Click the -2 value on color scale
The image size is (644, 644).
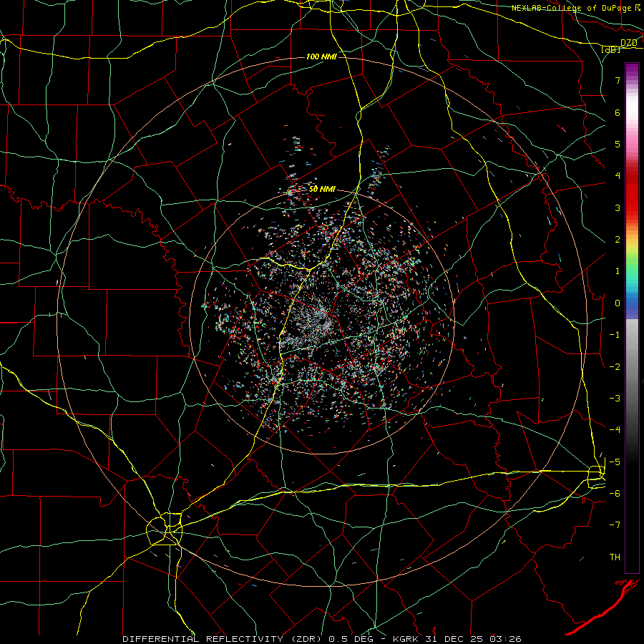pos(615,367)
